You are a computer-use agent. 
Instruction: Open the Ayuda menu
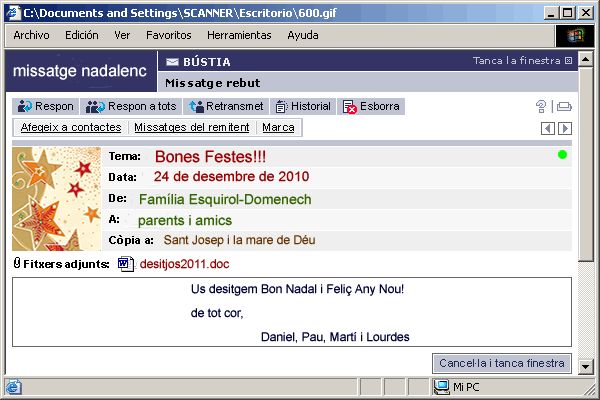[x=303, y=35]
